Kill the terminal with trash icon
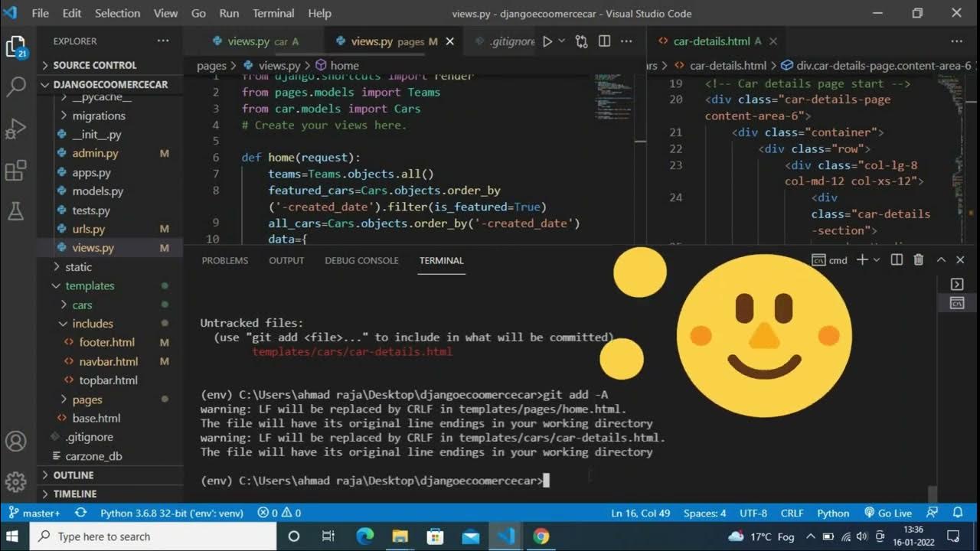980x551 pixels. click(919, 260)
